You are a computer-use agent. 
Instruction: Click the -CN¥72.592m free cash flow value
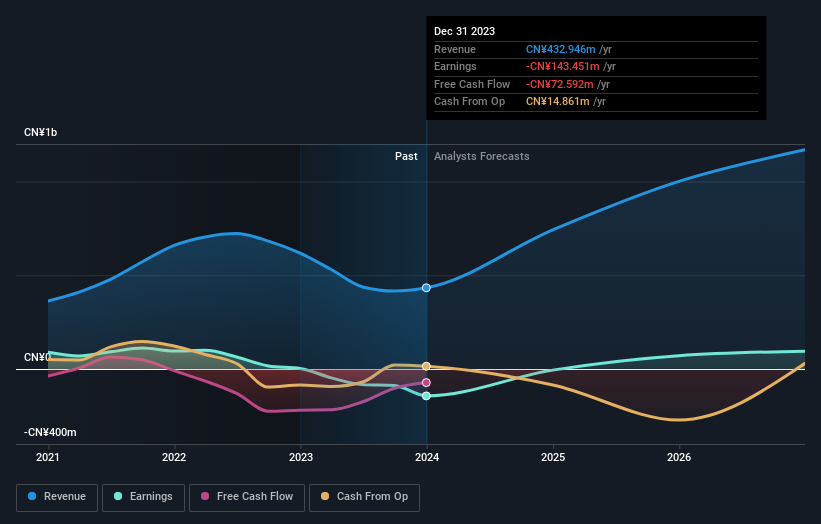point(560,84)
